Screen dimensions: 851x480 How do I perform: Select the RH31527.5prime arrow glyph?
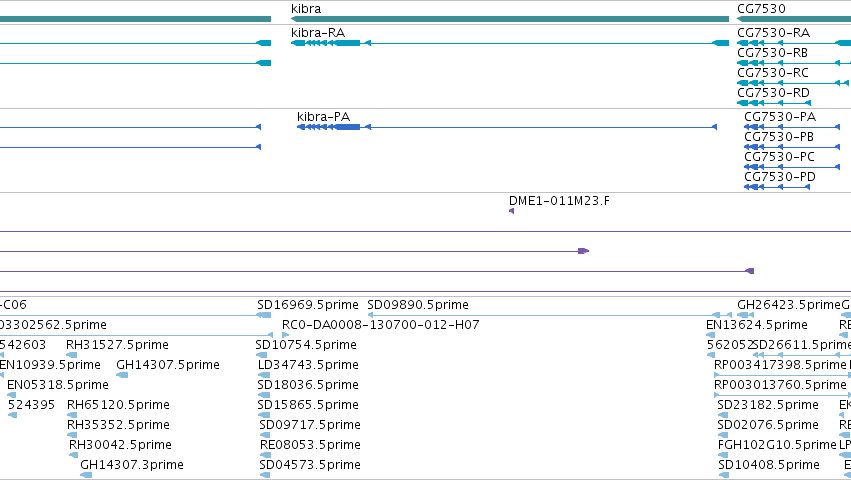(72, 355)
